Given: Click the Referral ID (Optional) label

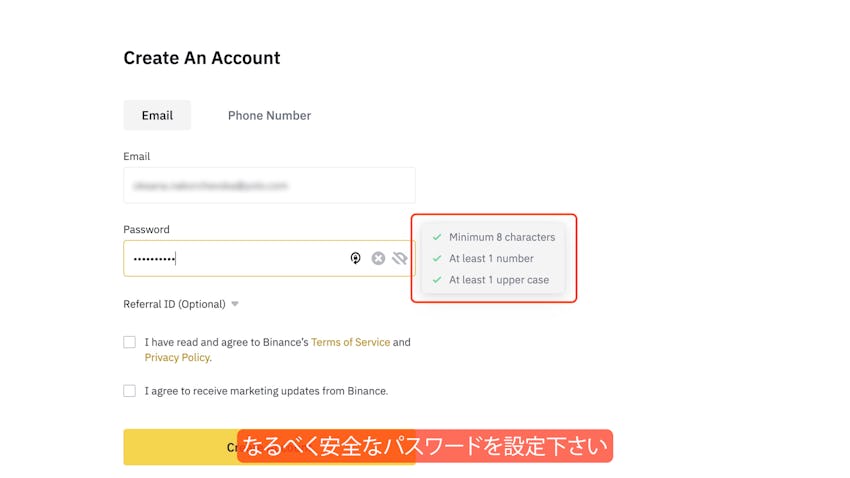Looking at the screenshot, I should coord(175,304).
